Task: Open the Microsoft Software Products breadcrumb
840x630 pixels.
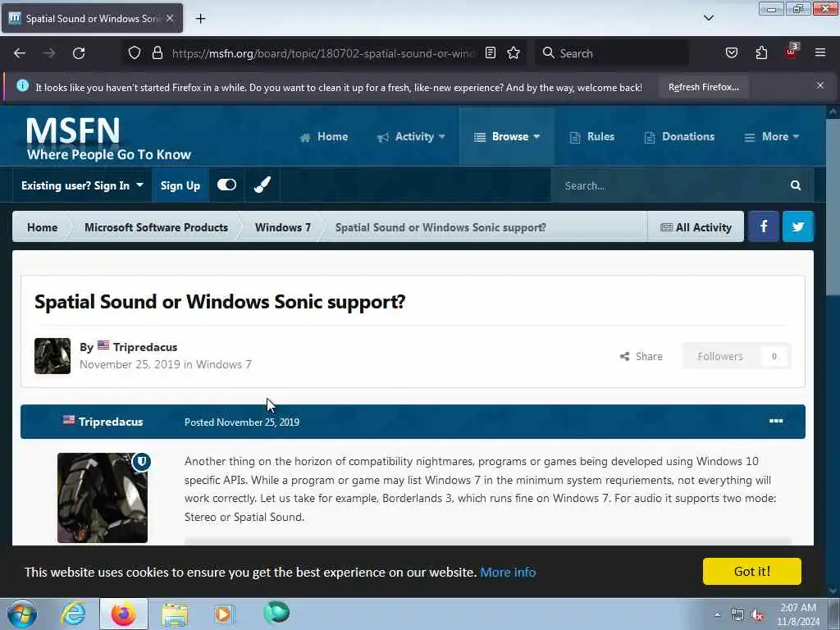Action: (x=156, y=227)
